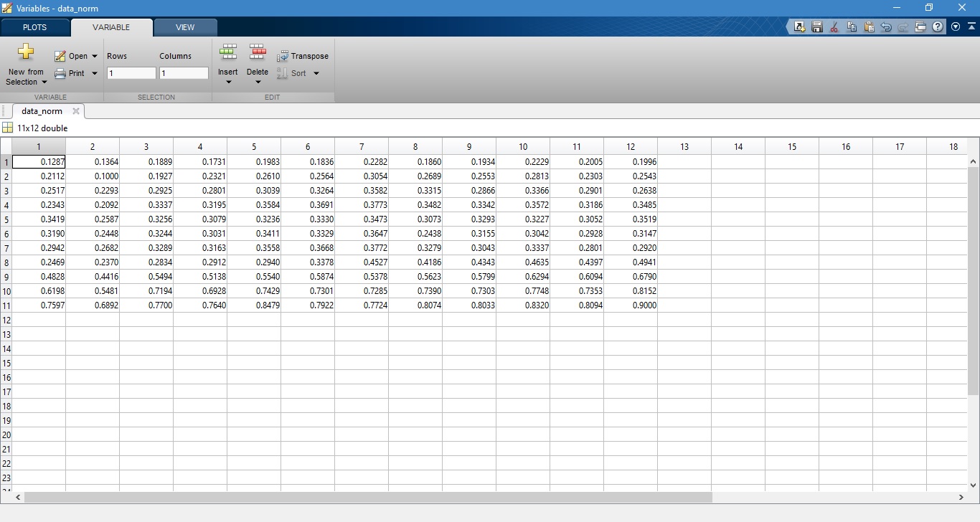Open the Sort dropdown menu
The width and height of the screenshot is (980, 522).
click(x=316, y=73)
